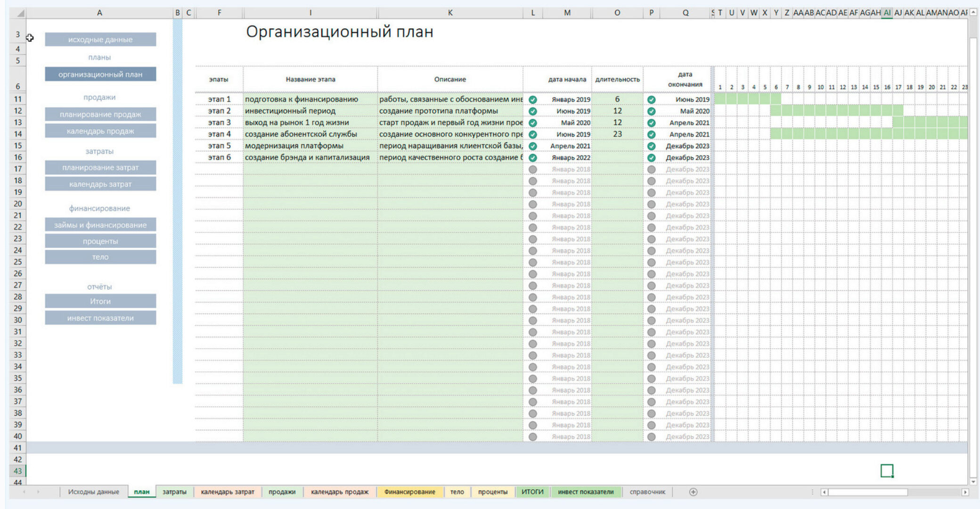Screen dimensions: 980x509
Task: Click gray circle icon in row 40 end column
Action: (651, 437)
